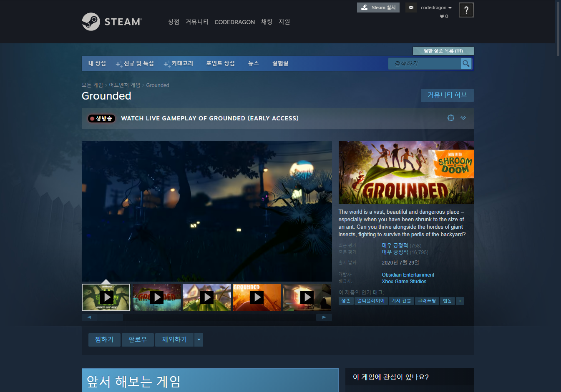Expand the 신규 및 특집 menu
The width and height of the screenshot is (561, 392).
point(135,63)
